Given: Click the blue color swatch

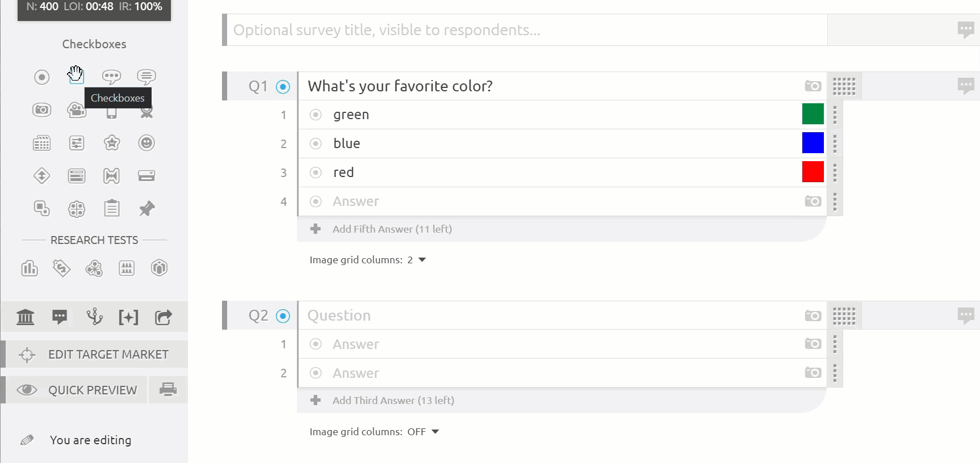Looking at the screenshot, I should pos(813,143).
